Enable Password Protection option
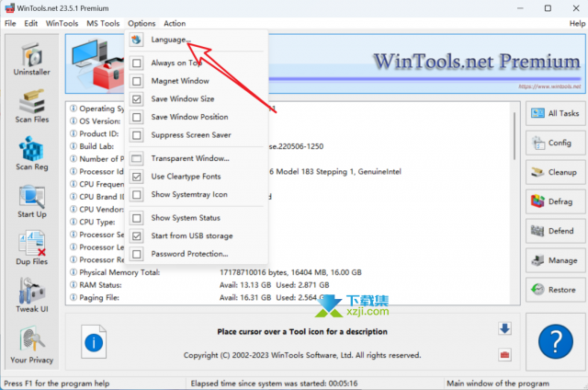588x390 pixels. (137, 254)
